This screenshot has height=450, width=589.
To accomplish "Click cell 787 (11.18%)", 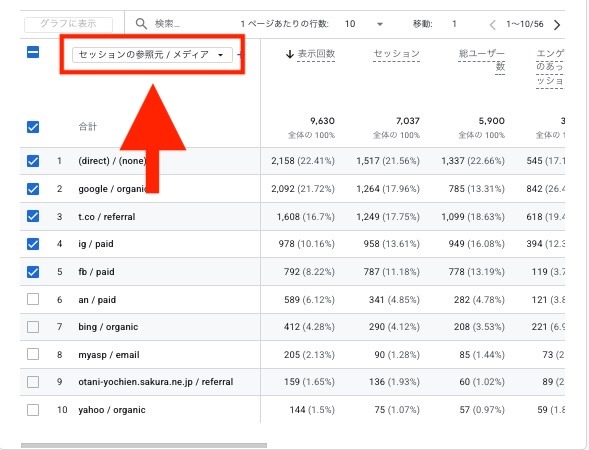I will [392, 272].
